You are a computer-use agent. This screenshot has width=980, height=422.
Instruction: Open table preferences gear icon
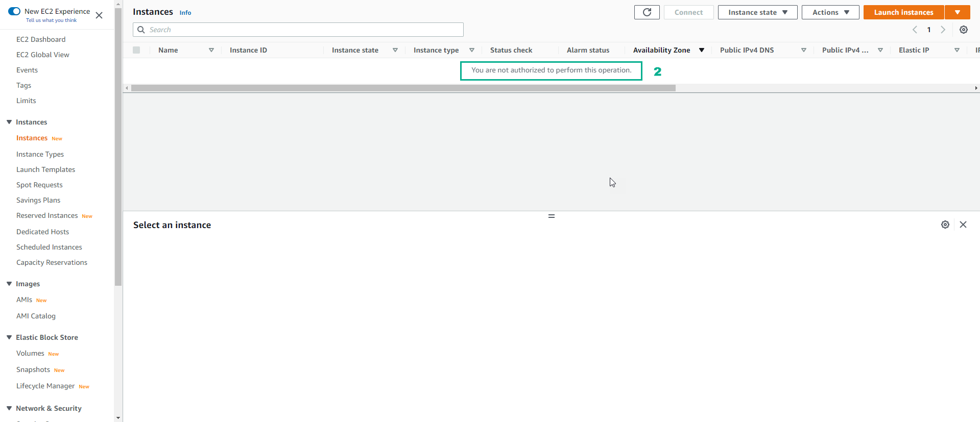[964, 30]
